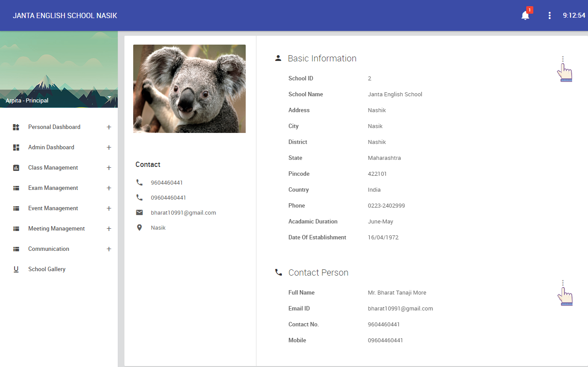
Task: Click Address value Nashik
Action: [377, 110]
